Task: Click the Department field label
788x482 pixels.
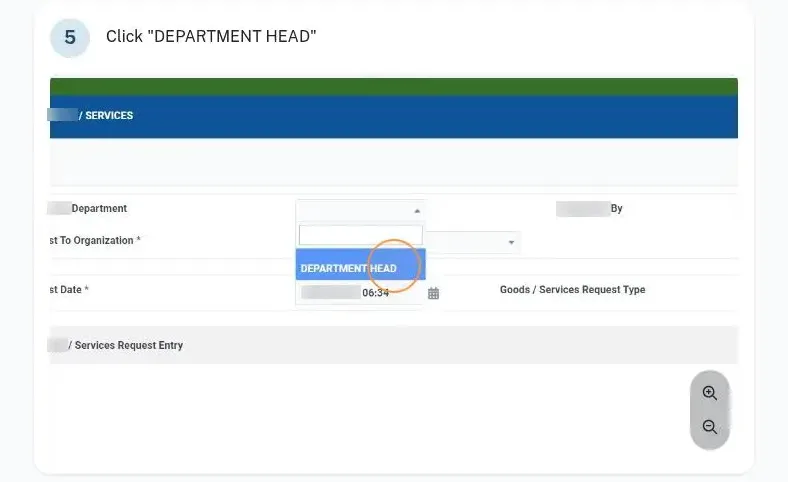Action: coord(99,209)
